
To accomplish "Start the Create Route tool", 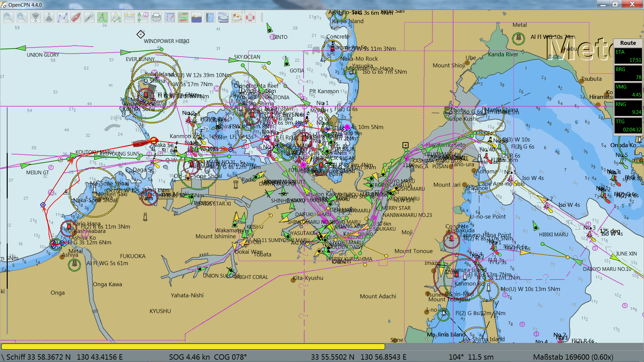I will 62,17.
